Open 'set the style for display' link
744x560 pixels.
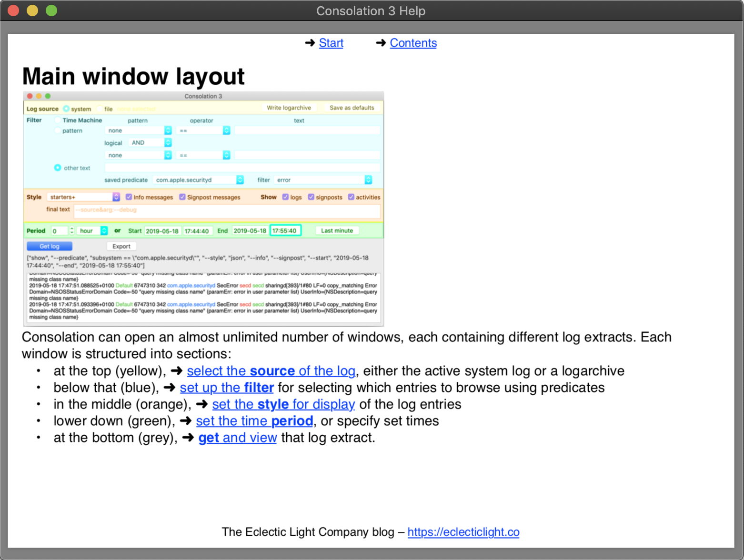point(283,404)
